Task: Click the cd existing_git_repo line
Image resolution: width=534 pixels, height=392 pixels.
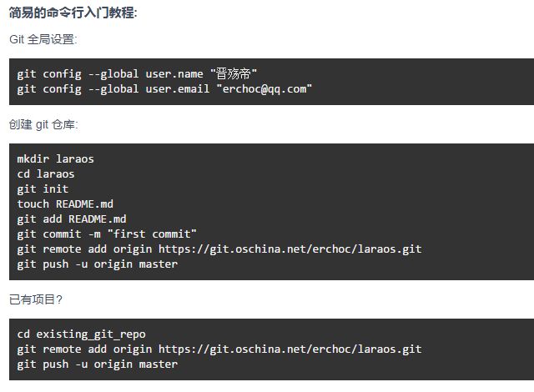Action: click(x=82, y=334)
